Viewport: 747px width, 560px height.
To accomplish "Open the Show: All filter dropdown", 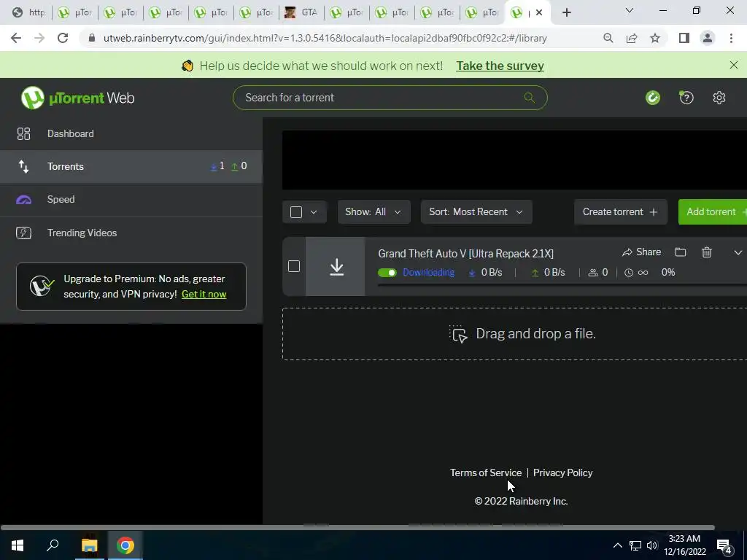I will coord(374,212).
